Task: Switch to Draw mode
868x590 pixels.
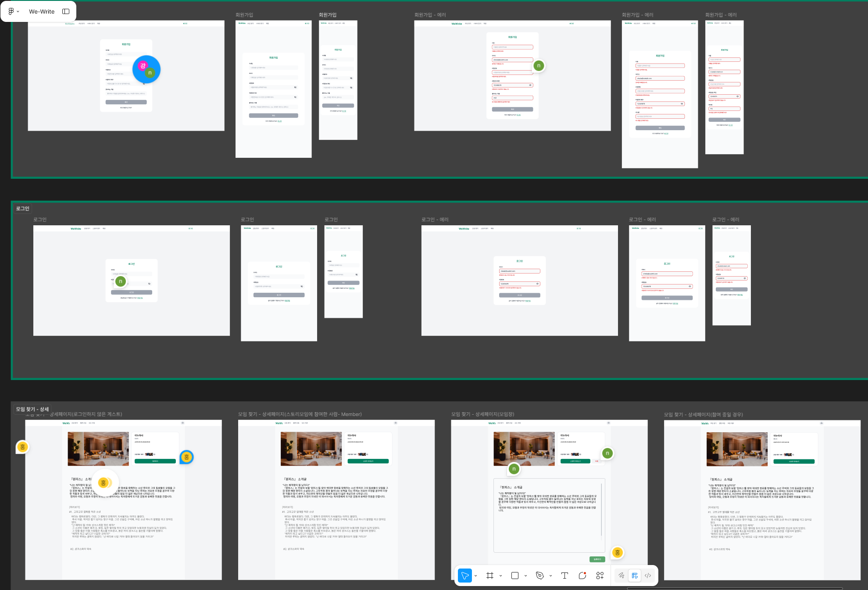Action: tap(621, 576)
